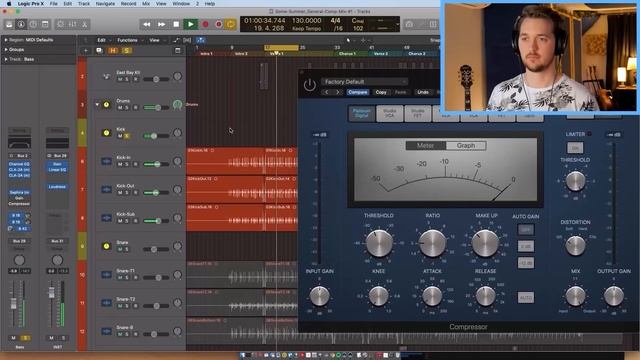Expand the Region: MIDI Defaults section

pos(6,40)
